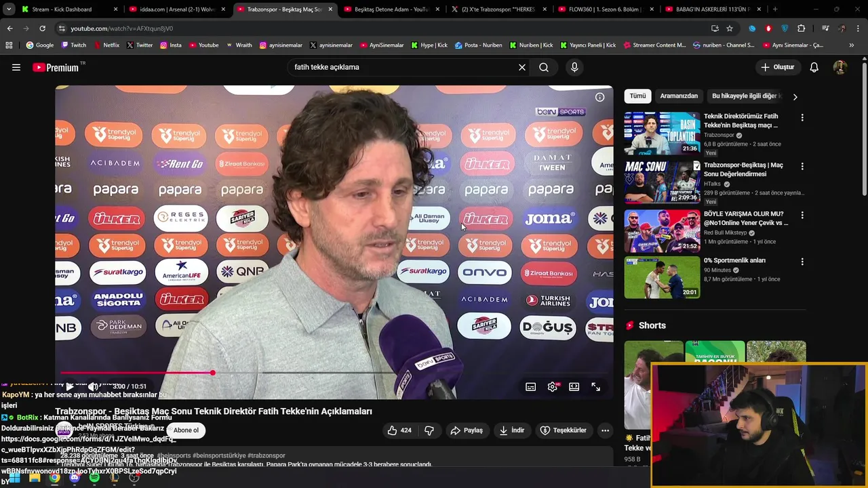Image resolution: width=868 pixels, height=488 pixels.
Task: Go back to the previous page
Action: pos(10,28)
